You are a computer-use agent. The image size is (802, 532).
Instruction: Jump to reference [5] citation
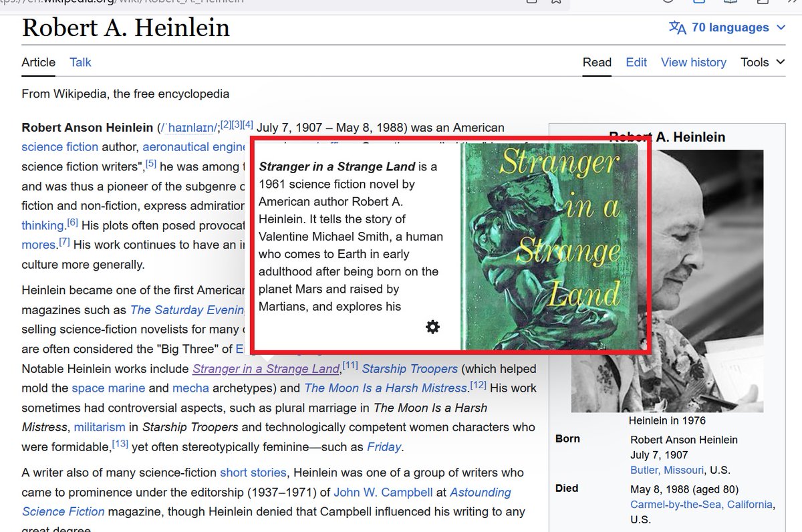151,163
